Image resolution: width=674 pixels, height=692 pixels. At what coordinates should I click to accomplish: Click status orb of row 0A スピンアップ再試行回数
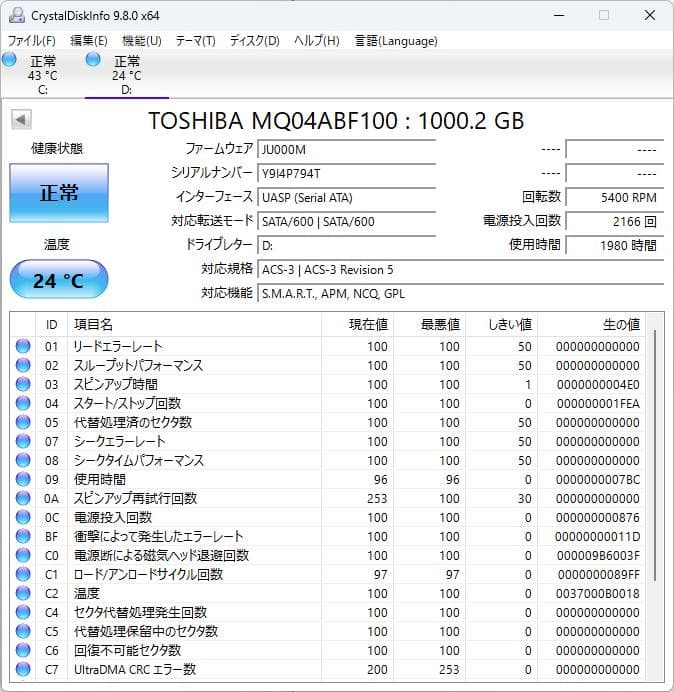pyautogui.click(x=23, y=498)
